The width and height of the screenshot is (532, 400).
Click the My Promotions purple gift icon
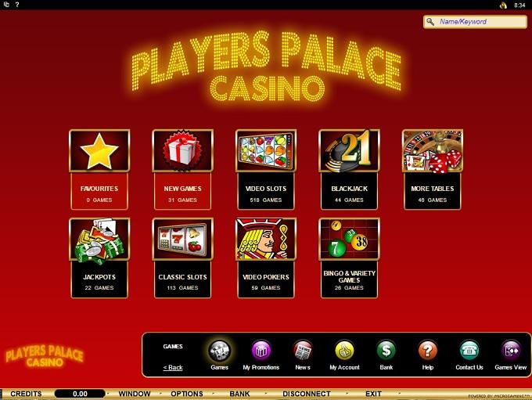point(261,351)
